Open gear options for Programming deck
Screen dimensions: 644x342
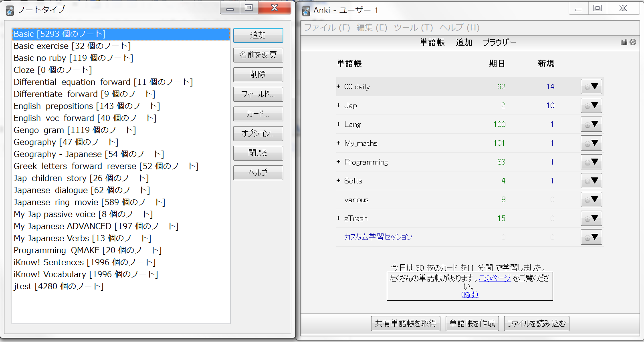click(x=591, y=162)
